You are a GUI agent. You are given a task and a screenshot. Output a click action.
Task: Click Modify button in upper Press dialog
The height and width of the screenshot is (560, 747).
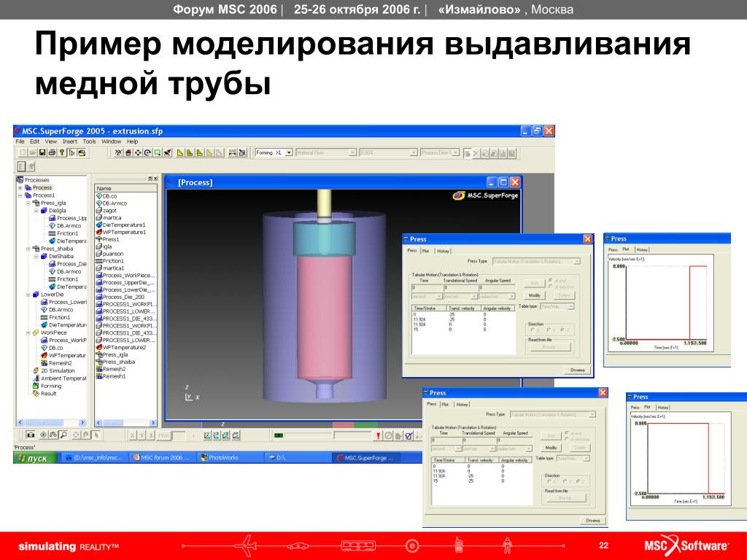535,295
